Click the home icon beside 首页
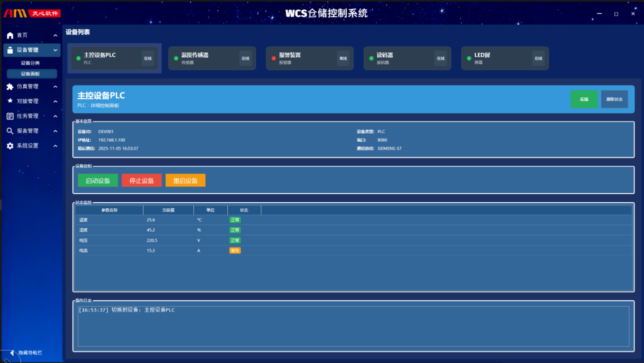This screenshot has width=644, height=363. [x=10, y=35]
